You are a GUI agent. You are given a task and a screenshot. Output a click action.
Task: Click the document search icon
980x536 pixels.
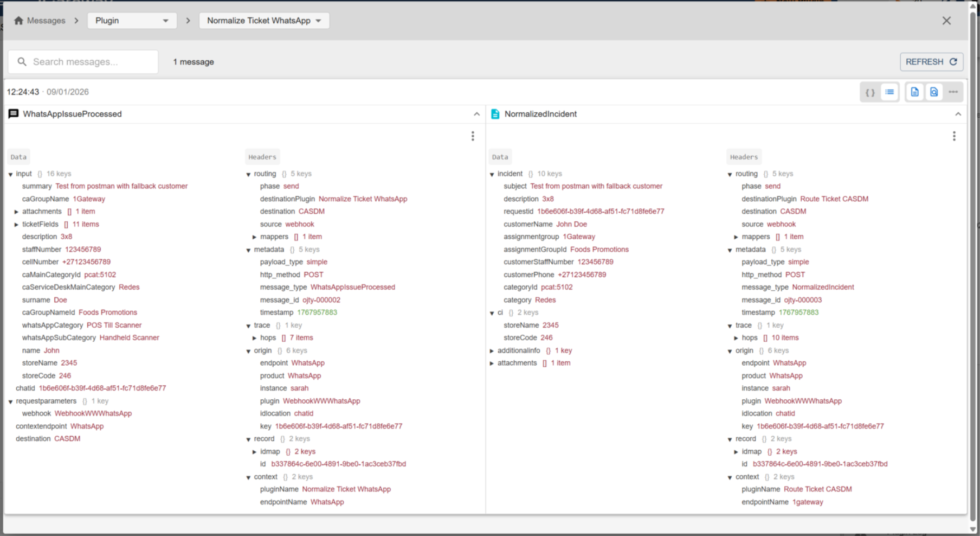tap(934, 92)
